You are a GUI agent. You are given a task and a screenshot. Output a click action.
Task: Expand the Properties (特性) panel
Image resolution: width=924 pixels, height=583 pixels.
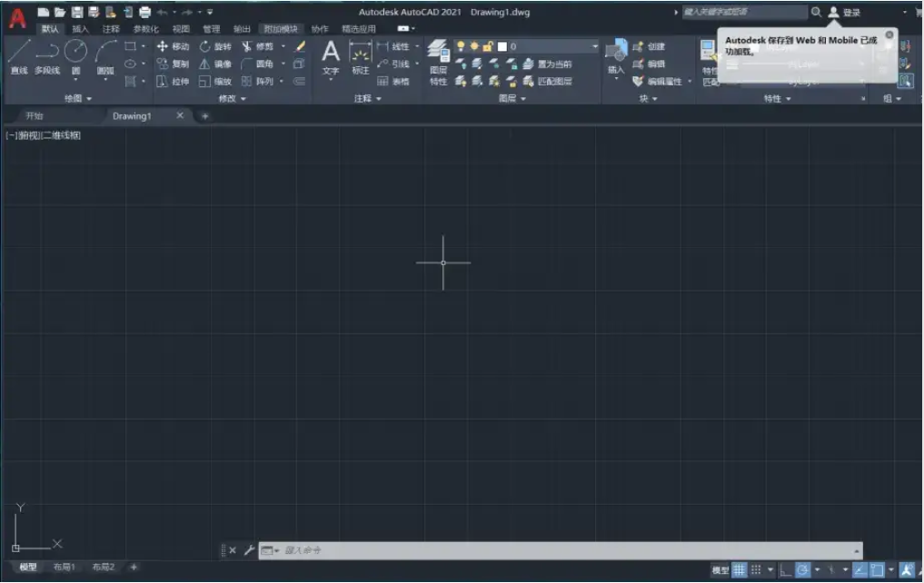tap(777, 98)
